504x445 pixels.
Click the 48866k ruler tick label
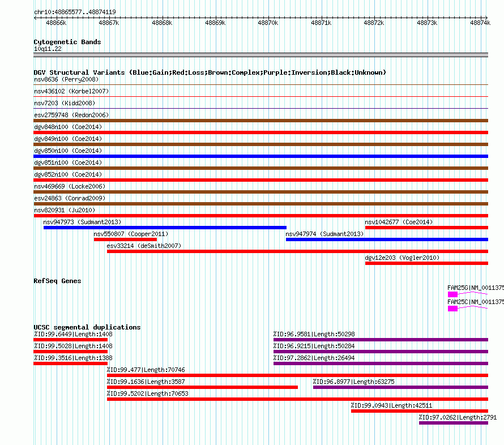[56, 23]
